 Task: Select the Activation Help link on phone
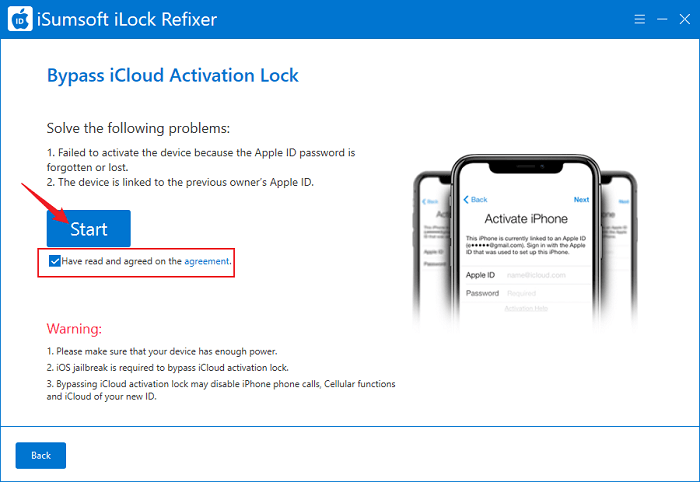(526, 309)
